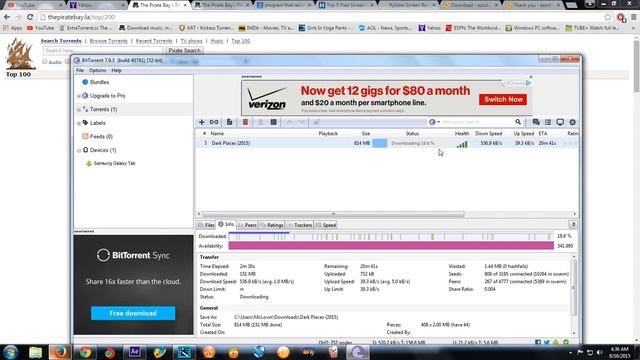Select the Info tab
Viewport: 640px width, 360px height.
pos(226,224)
